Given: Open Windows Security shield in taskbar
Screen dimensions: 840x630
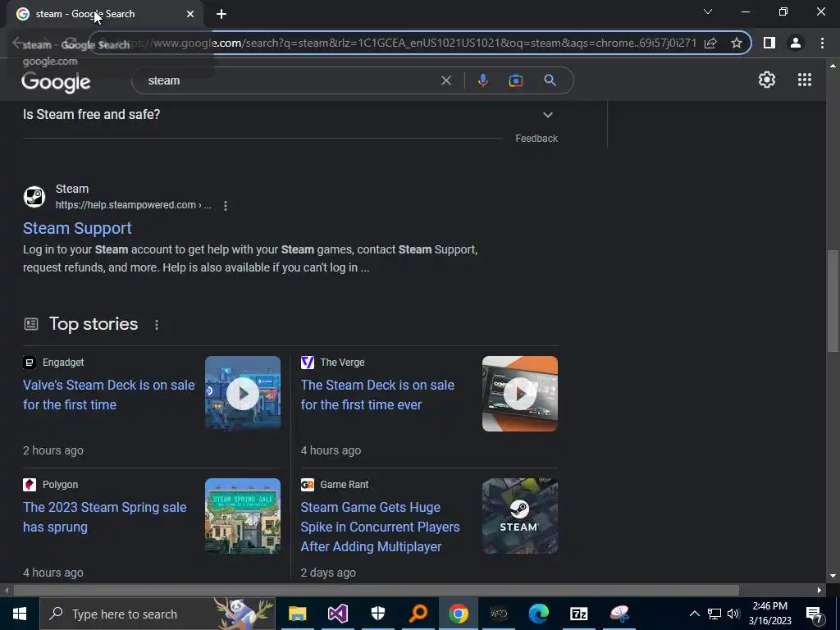Looking at the screenshot, I should point(377,614).
